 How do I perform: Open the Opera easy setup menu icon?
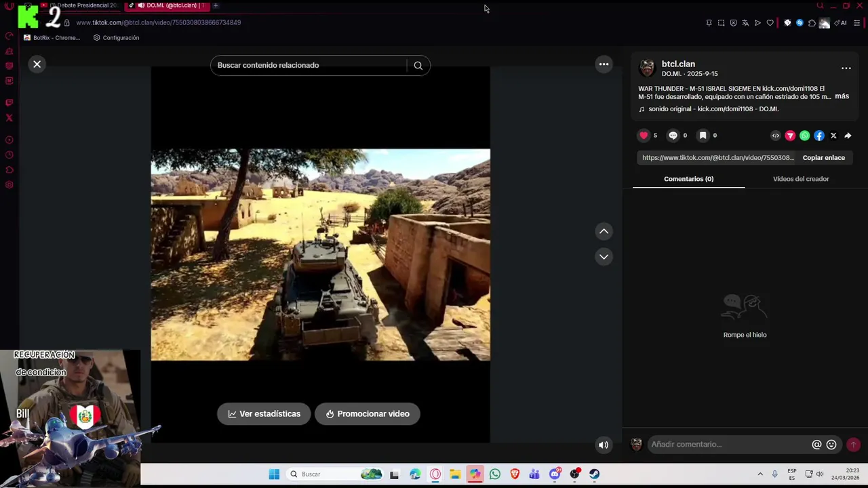(x=856, y=23)
